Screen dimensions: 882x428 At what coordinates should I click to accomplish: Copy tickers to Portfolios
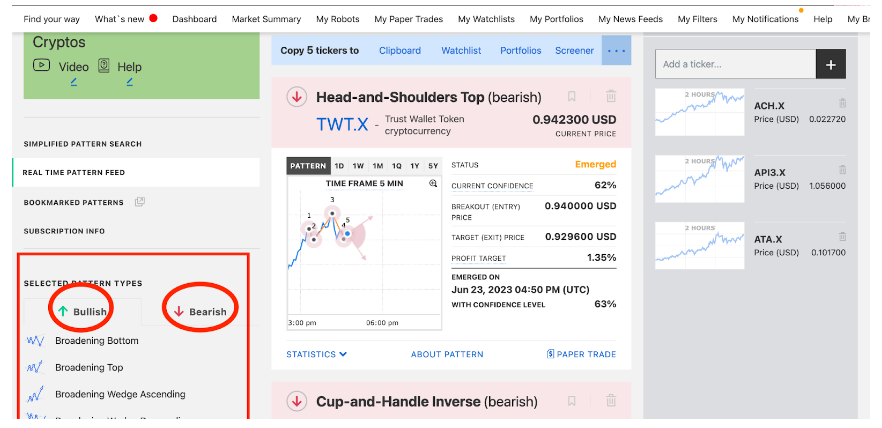[x=521, y=51]
